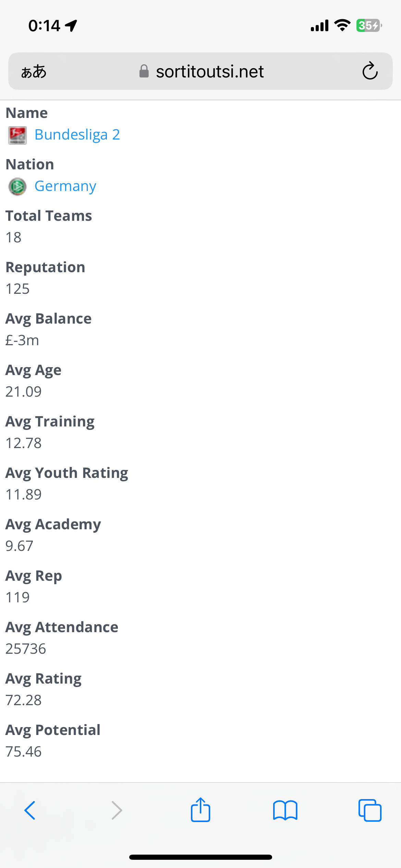401x868 pixels.
Task: Tap the home indicator bar
Action: (200, 857)
